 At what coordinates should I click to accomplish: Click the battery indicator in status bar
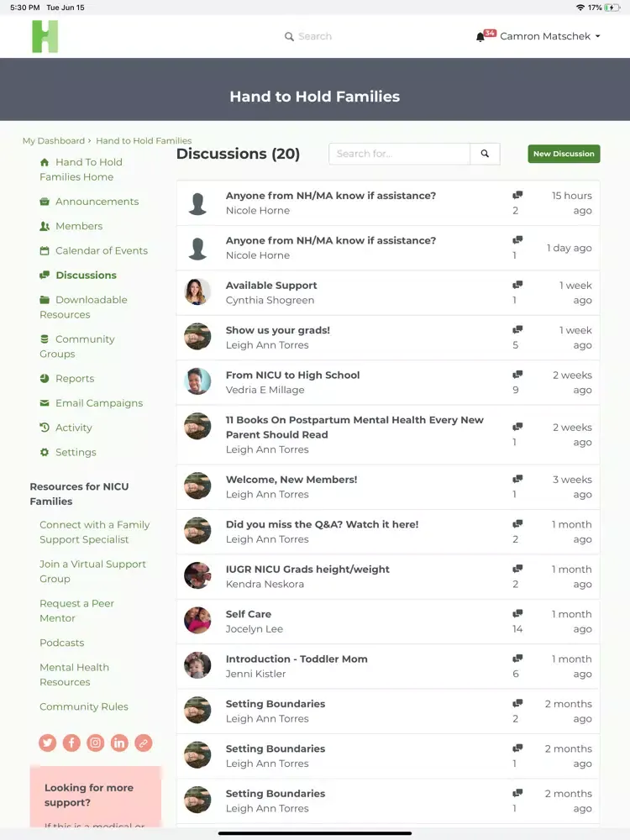pos(612,8)
